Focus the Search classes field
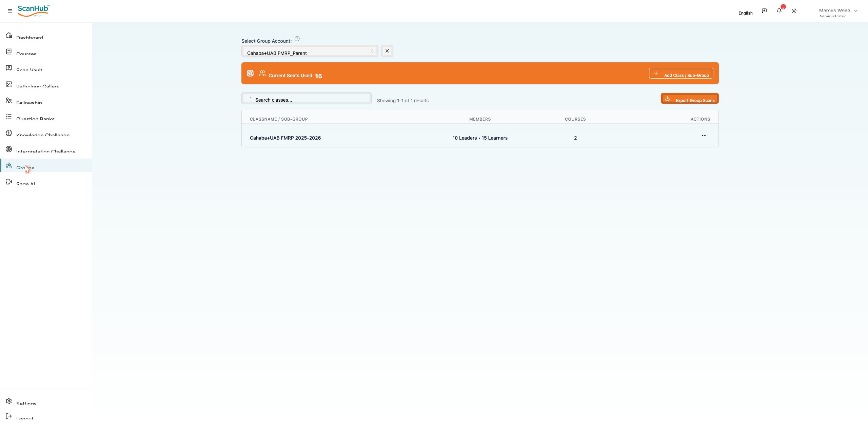 coord(307,98)
